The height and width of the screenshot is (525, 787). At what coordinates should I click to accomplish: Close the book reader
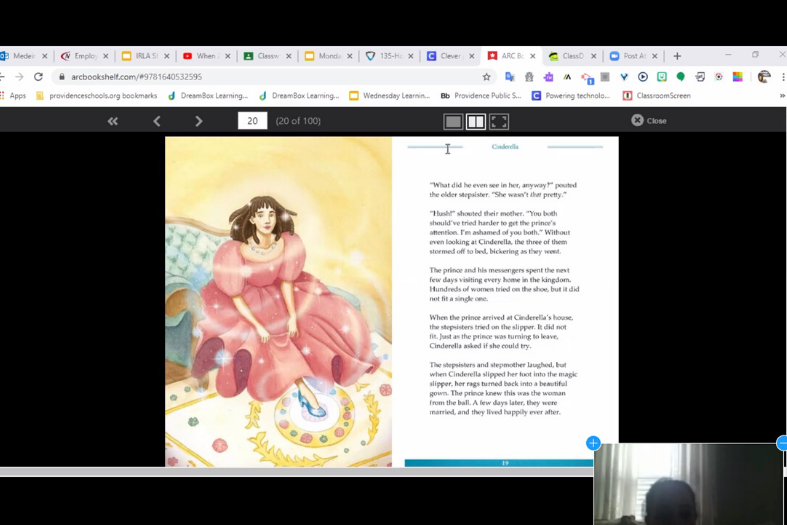coord(648,121)
